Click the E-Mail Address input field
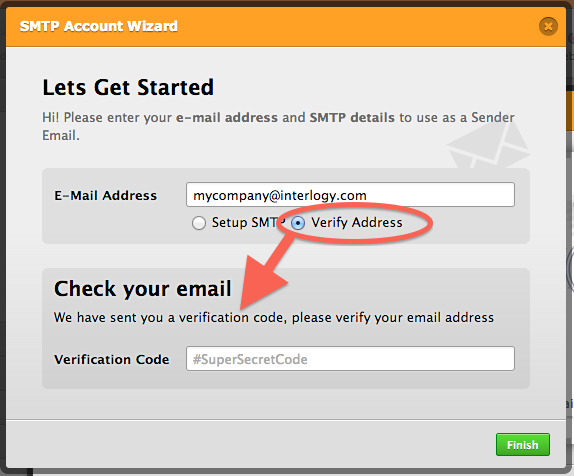The height and width of the screenshot is (476, 574). (x=350, y=195)
